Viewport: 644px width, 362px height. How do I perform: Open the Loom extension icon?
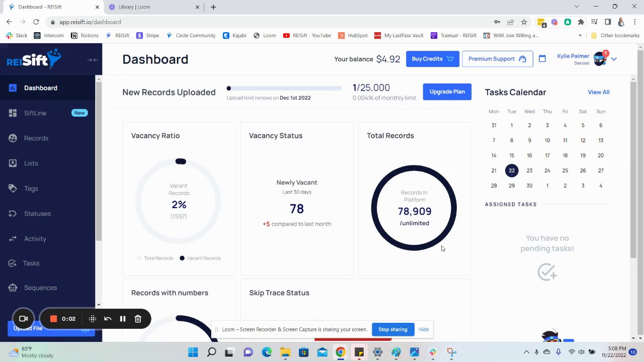(554, 22)
